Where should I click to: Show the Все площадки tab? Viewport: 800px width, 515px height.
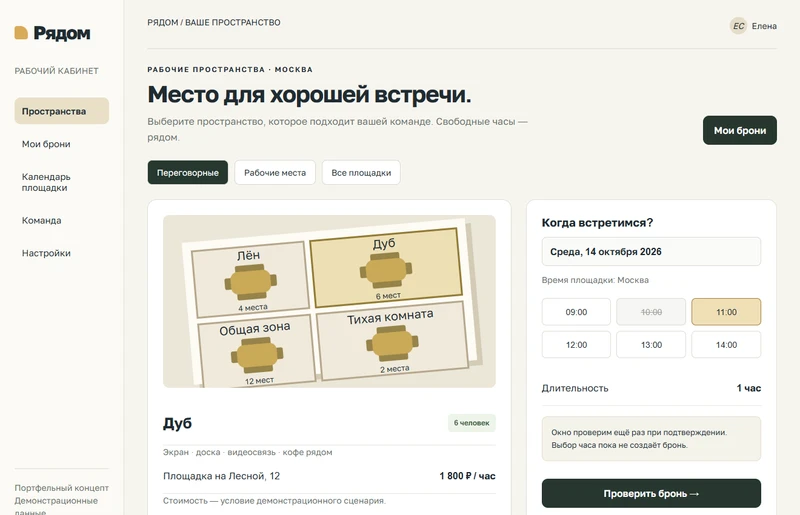click(361, 173)
